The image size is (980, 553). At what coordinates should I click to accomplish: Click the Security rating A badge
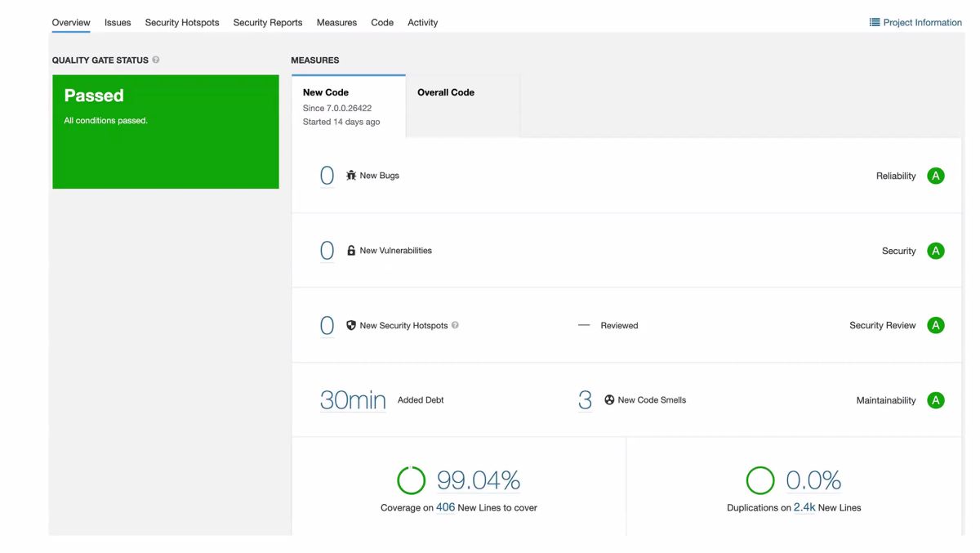click(x=936, y=251)
